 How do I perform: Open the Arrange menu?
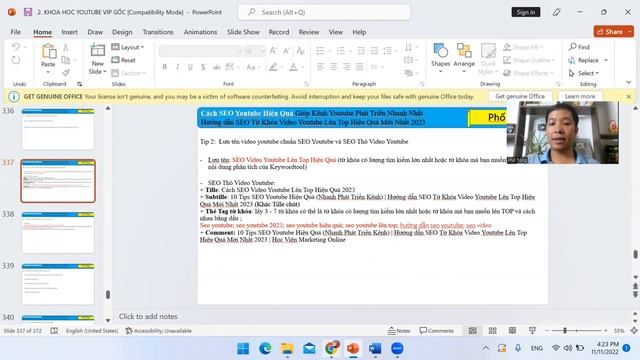[464, 58]
